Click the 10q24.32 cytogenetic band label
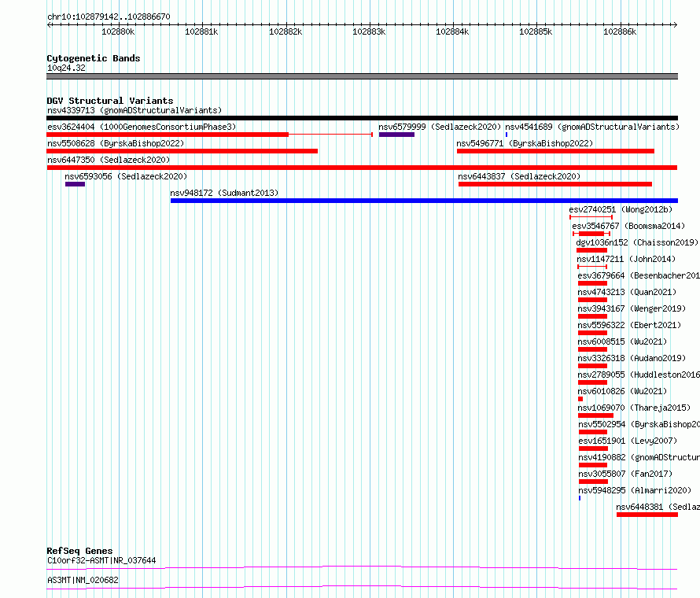 (66, 68)
